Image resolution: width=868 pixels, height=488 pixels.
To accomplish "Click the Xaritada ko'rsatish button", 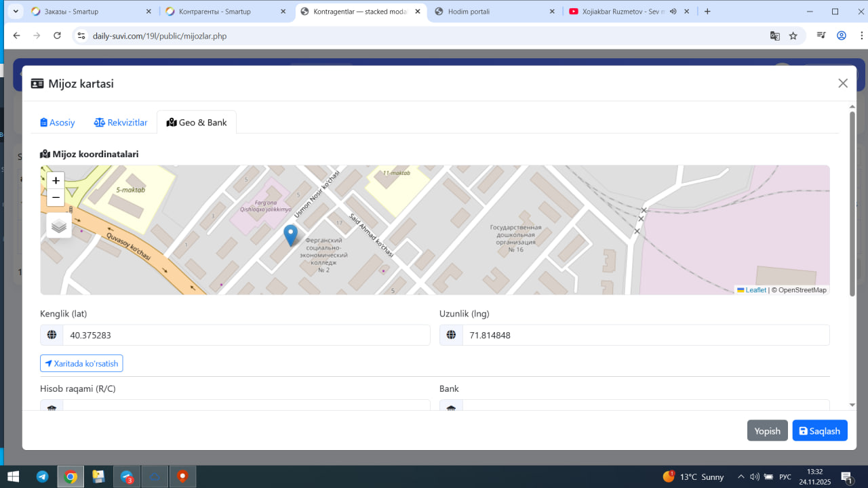I will pos(81,364).
